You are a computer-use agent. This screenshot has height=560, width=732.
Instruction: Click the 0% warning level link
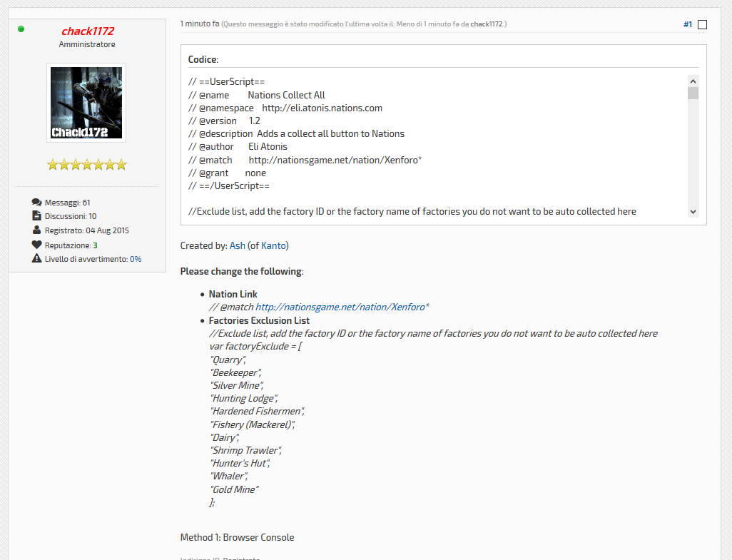coord(136,259)
